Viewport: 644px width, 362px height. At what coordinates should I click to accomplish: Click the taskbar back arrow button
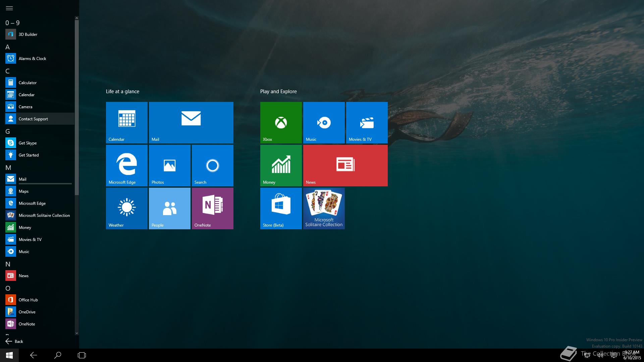34,355
